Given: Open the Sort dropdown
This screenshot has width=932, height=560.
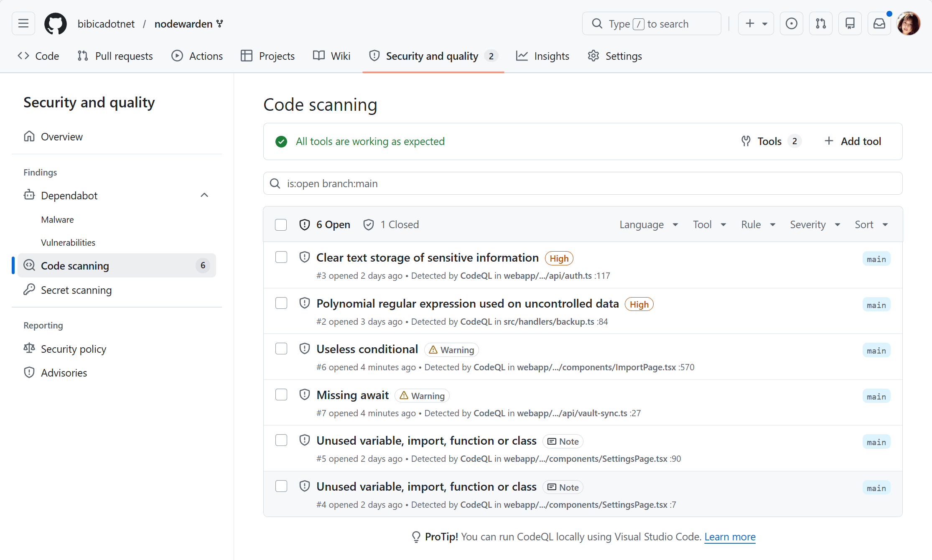Looking at the screenshot, I should [x=871, y=225].
